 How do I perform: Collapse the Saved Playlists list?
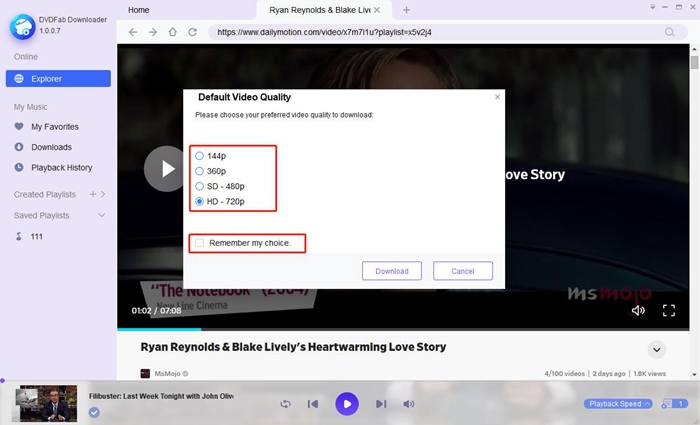pyautogui.click(x=102, y=215)
